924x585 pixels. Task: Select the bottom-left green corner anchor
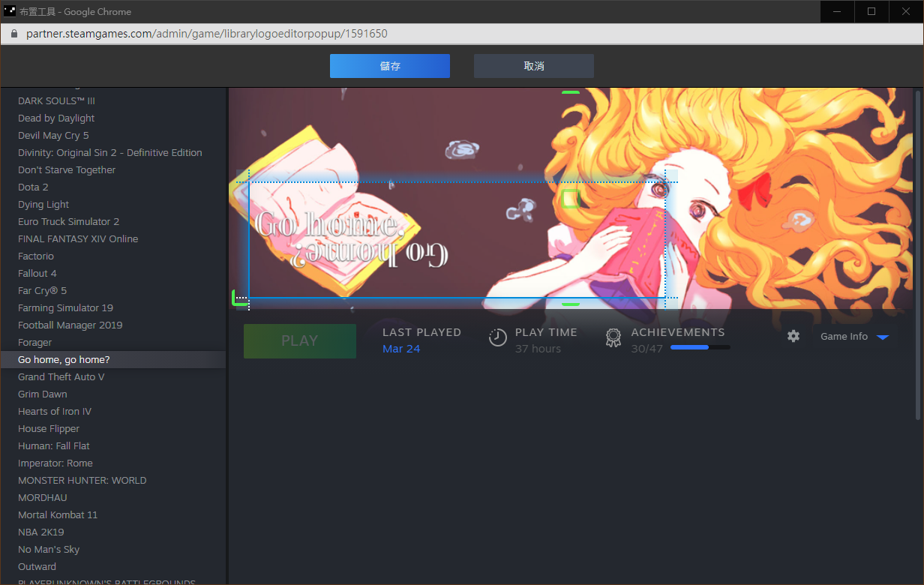tap(240, 298)
